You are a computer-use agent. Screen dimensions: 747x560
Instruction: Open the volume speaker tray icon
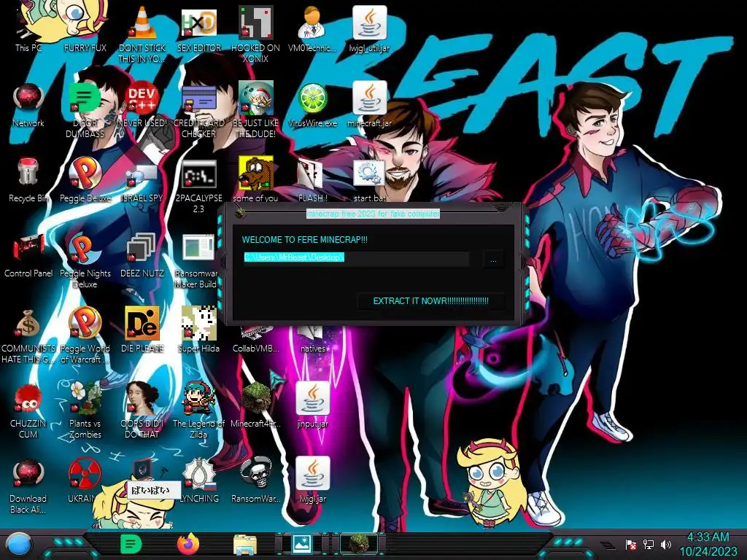click(x=666, y=544)
